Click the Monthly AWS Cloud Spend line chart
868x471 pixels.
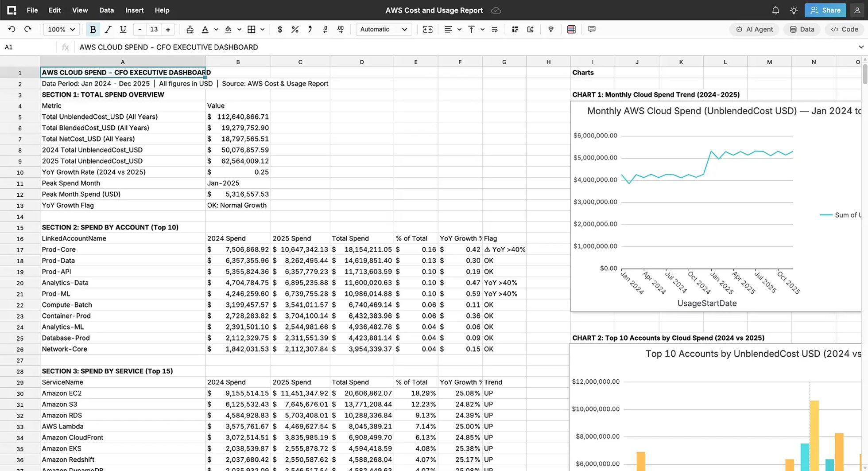pyautogui.click(x=716, y=206)
